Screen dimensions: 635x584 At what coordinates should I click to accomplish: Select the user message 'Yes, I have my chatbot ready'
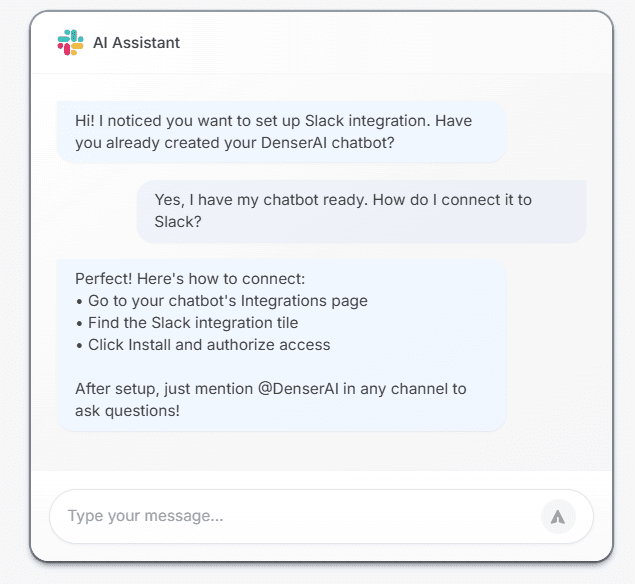coord(361,211)
